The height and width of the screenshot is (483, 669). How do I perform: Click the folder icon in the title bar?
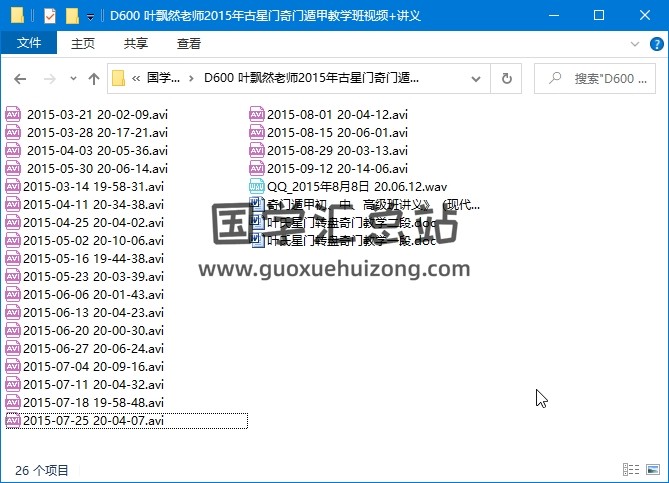coord(17,16)
